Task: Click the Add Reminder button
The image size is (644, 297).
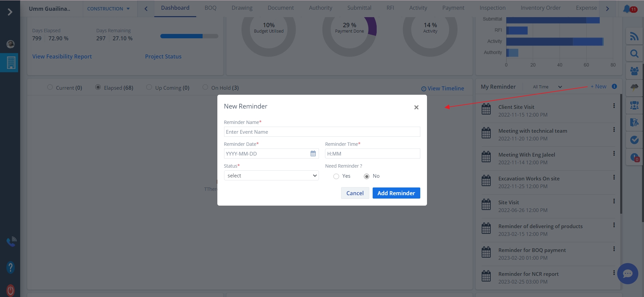Action: (396, 193)
